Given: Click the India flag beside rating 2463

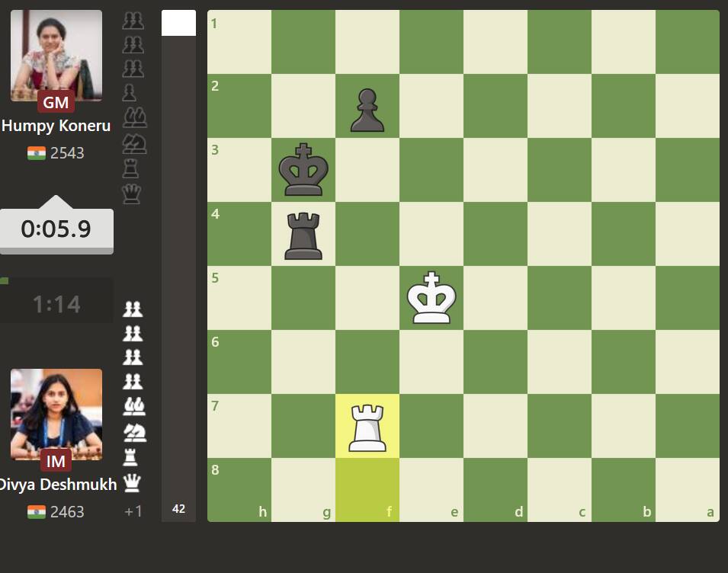Looking at the screenshot, I should pyautogui.click(x=37, y=512).
